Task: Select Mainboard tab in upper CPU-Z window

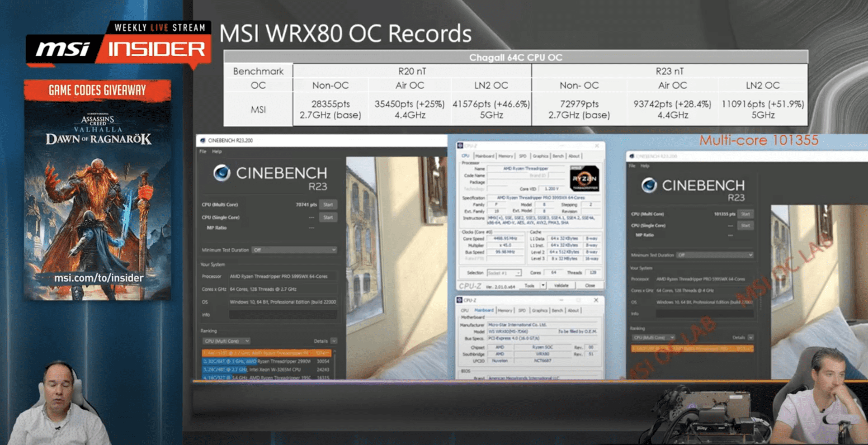Action: [x=485, y=156]
